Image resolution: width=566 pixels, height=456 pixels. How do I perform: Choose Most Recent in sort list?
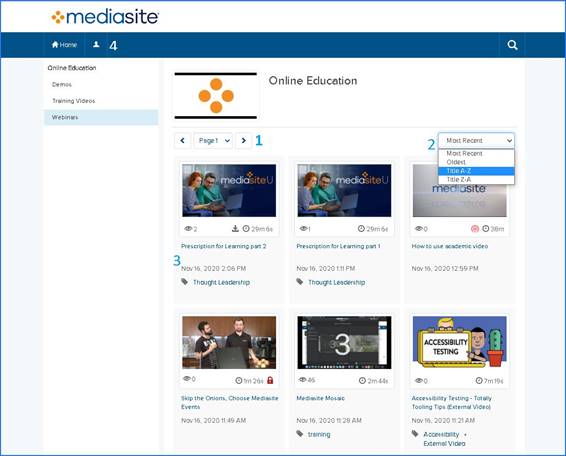[476, 153]
